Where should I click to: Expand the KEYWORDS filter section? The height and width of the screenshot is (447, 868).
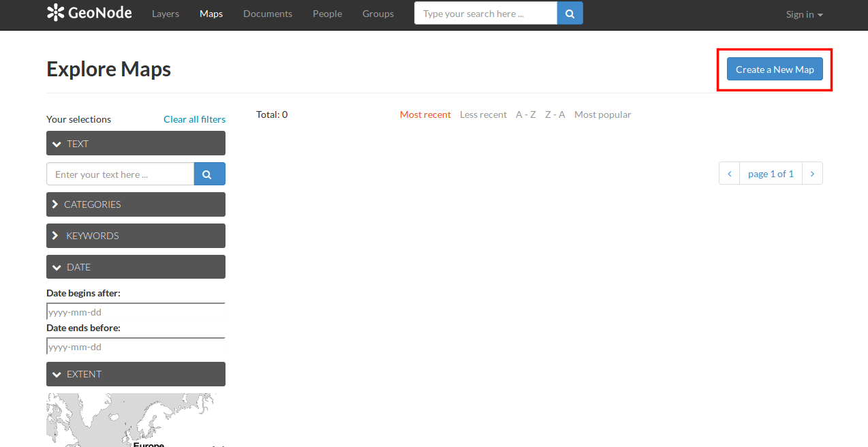[x=136, y=236]
